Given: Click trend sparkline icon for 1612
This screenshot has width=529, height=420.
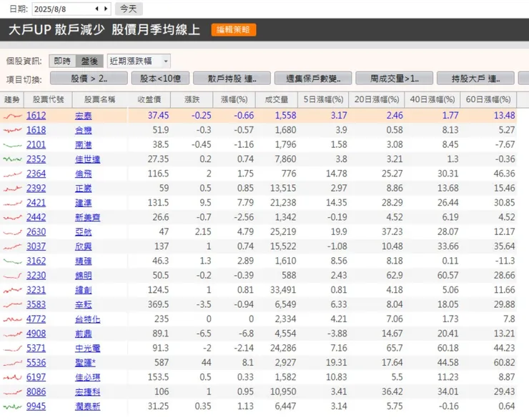Looking at the screenshot, I should point(12,116).
